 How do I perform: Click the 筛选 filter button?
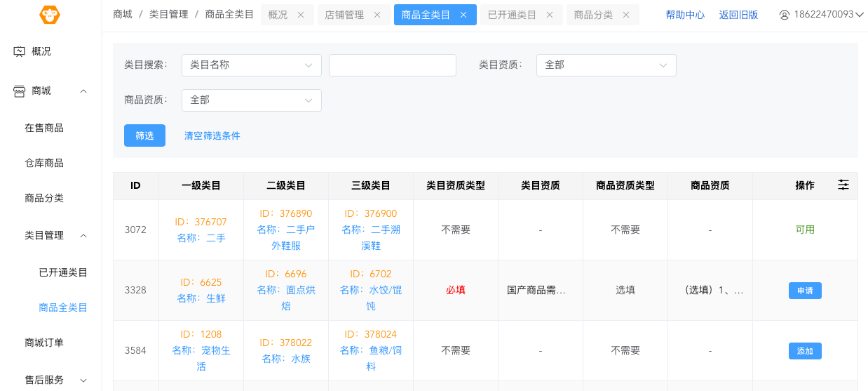tap(144, 135)
